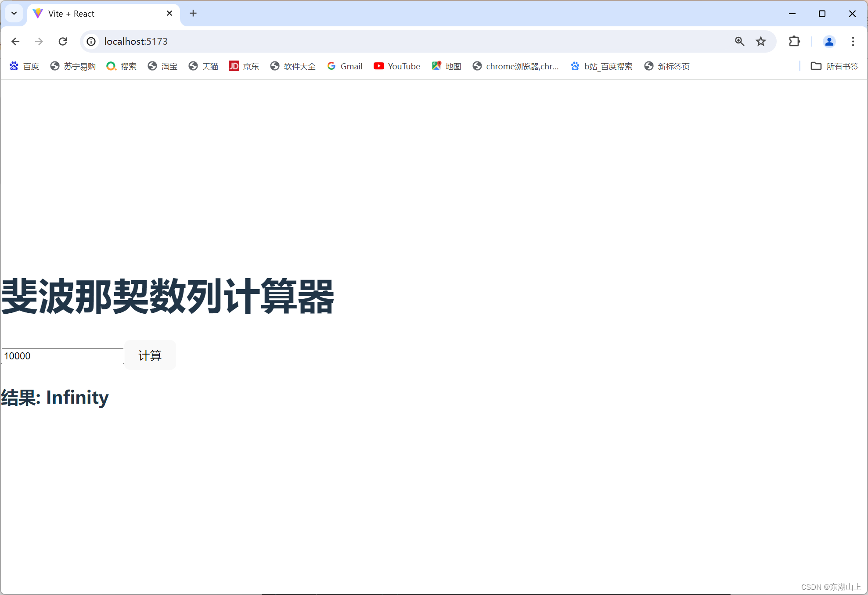Reload the localhost page

point(63,41)
